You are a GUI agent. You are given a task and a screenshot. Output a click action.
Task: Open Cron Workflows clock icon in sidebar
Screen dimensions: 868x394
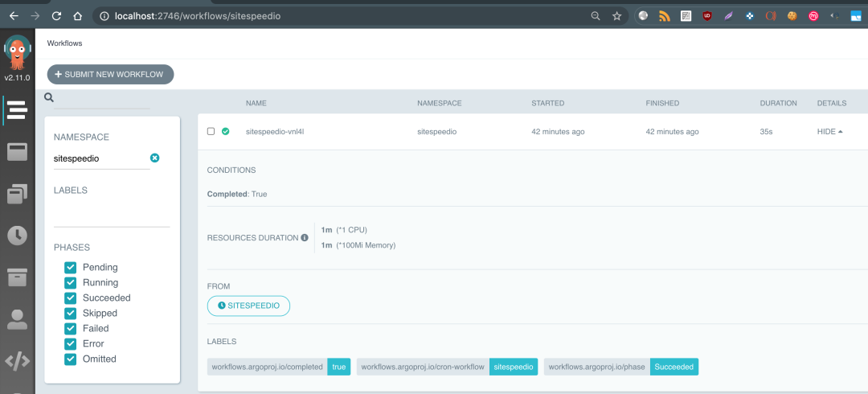click(x=17, y=236)
